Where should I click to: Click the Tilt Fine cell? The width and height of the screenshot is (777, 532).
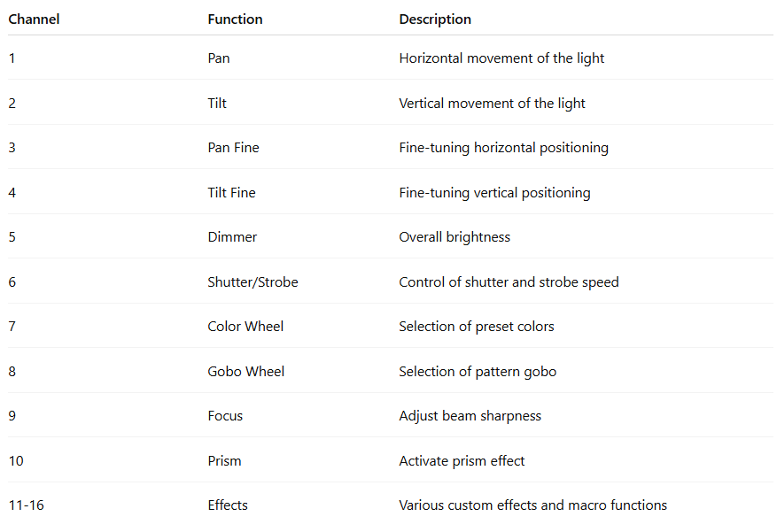coord(231,192)
